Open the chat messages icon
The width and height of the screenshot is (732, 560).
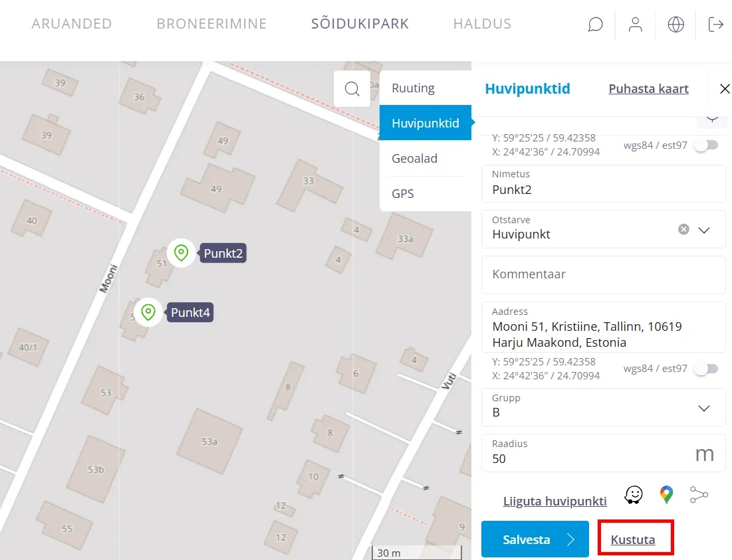(596, 25)
